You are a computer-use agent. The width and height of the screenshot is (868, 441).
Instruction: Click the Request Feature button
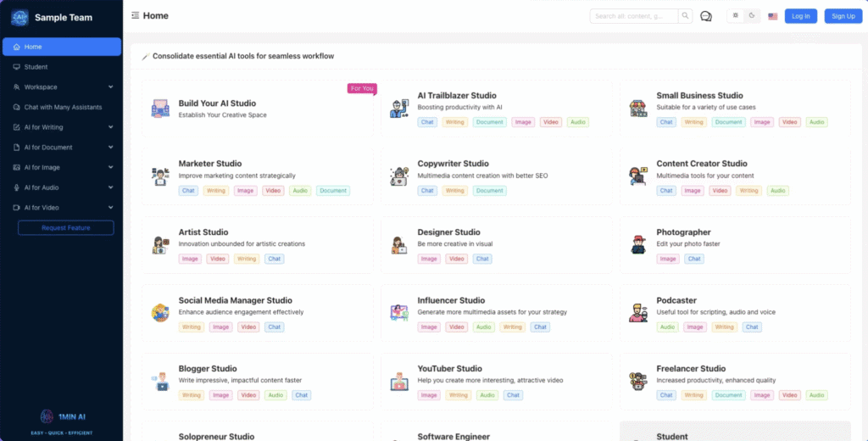[65, 228]
